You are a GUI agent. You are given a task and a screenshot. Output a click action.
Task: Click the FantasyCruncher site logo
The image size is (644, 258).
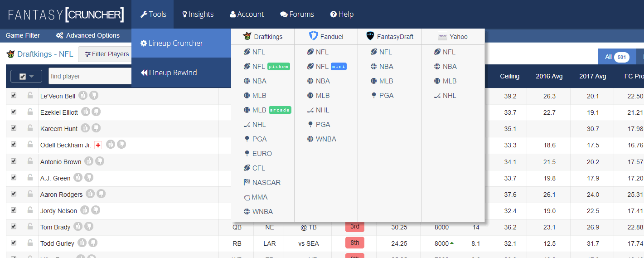[x=66, y=15]
